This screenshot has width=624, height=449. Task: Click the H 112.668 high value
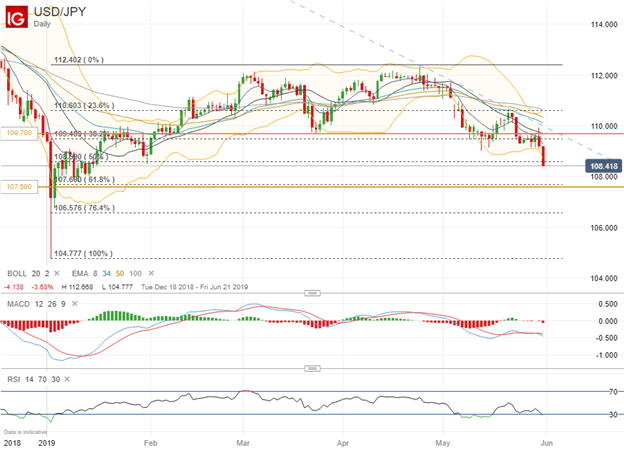(x=77, y=287)
